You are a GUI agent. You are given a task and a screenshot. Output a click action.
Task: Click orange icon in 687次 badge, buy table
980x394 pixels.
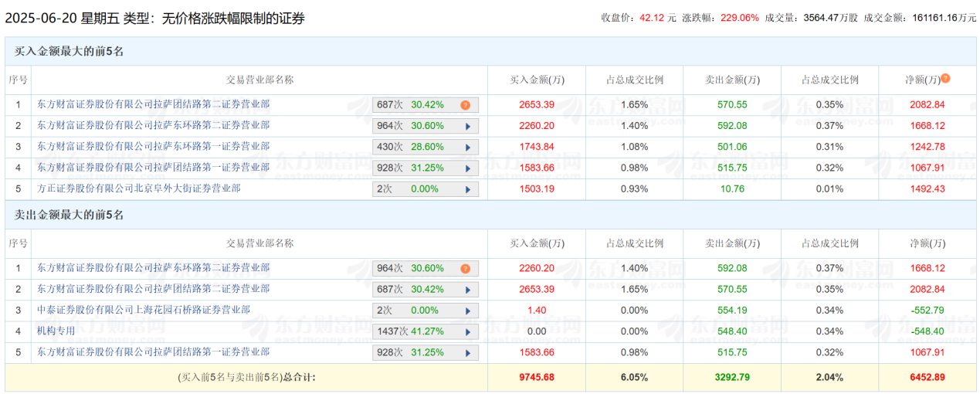point(466,105)
